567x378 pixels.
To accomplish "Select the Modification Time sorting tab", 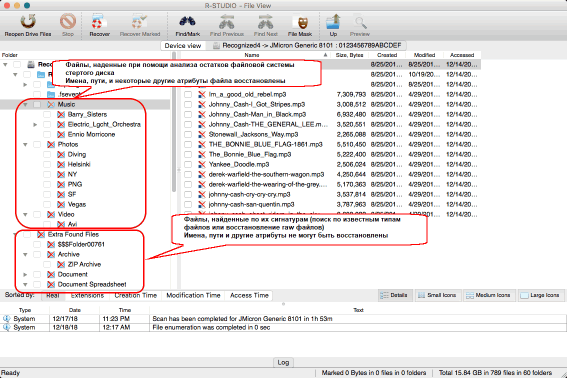I will click(x=193, y=296).
